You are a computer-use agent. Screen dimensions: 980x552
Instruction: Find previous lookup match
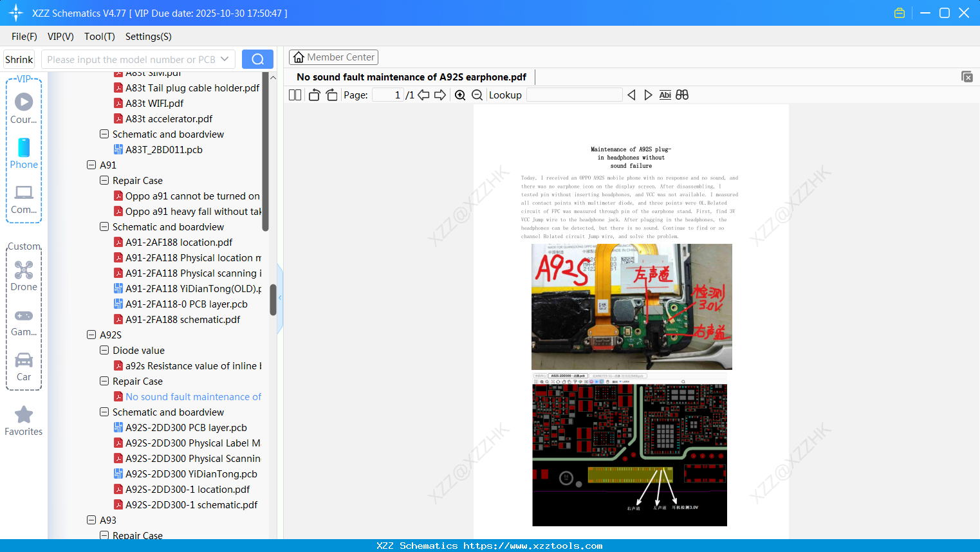(x=631, y=95)
